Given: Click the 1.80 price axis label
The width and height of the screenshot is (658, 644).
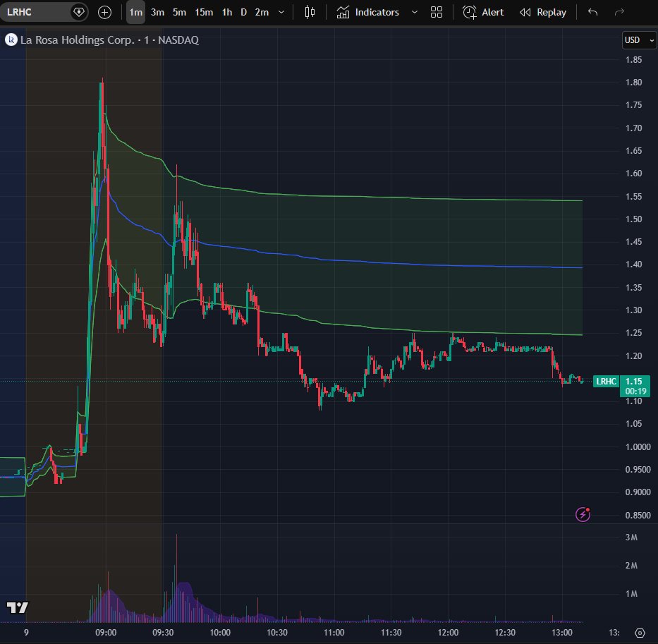Looking at the screenshot, I should pos(633,83).
